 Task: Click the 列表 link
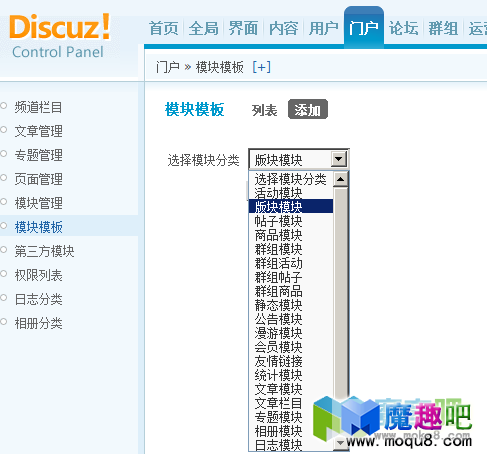click(264, 110)
